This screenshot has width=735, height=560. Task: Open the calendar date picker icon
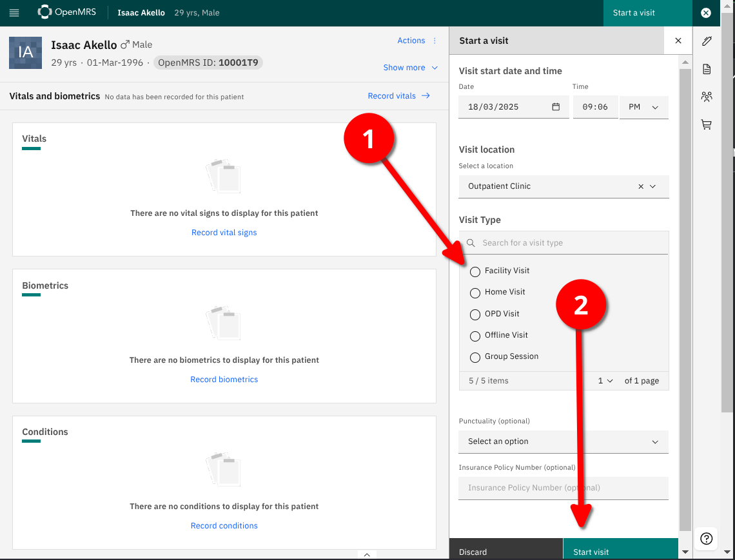[556, 107]
